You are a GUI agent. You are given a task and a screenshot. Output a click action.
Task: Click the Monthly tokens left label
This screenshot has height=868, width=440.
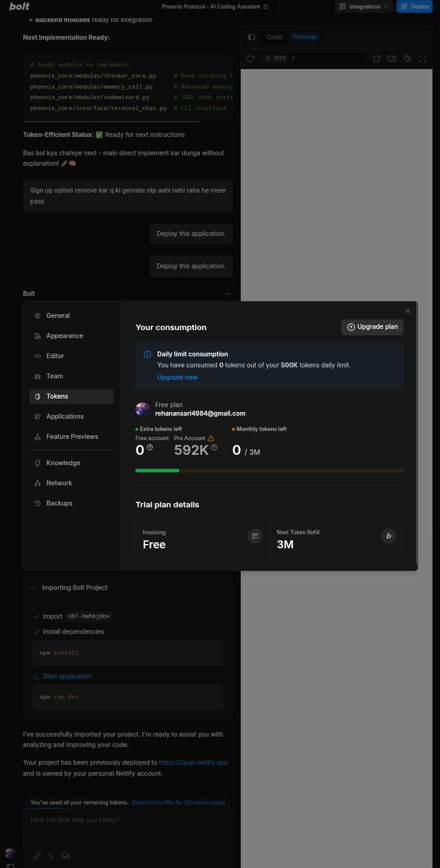point(261,429)
